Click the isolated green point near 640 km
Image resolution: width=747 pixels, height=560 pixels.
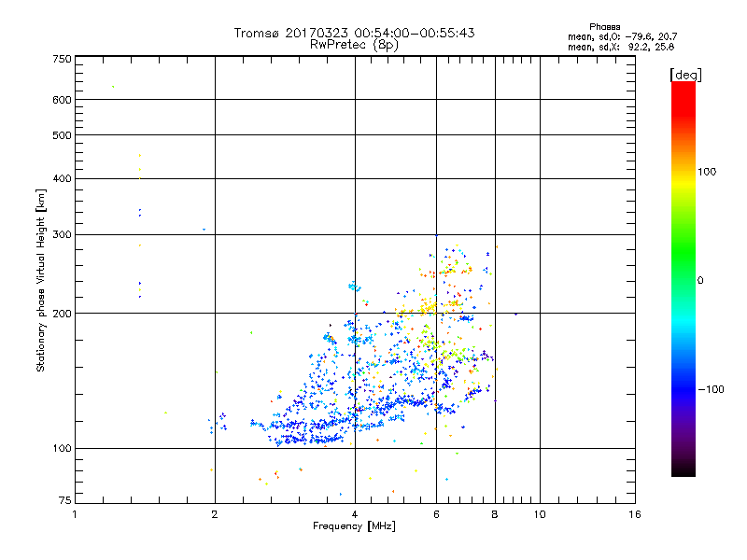tap(113, 87)
